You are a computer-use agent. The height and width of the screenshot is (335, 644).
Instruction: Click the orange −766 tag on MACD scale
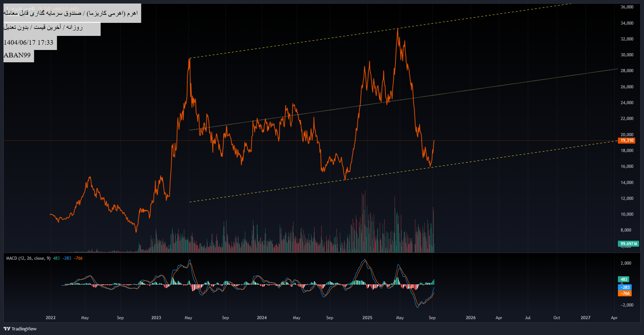point(625,293)
